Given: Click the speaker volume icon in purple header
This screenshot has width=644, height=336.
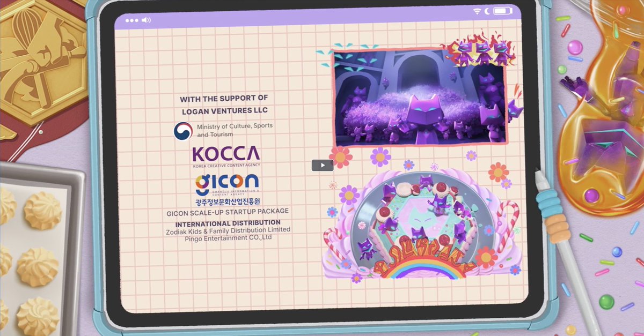Looking at the screenshot, I should pos(146,20).
